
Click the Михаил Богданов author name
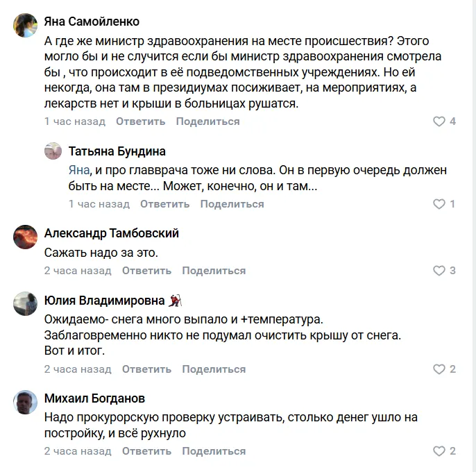[x=94, y=398]
